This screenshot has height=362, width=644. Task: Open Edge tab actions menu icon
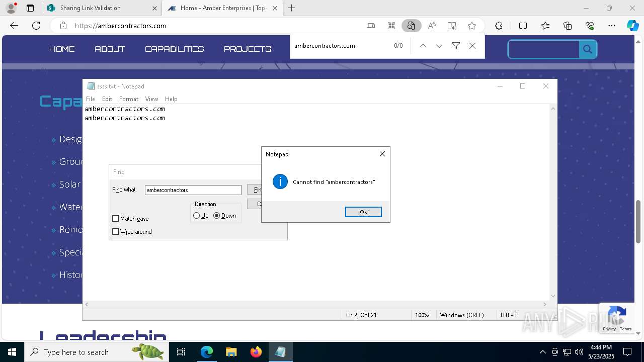point(30,8)
